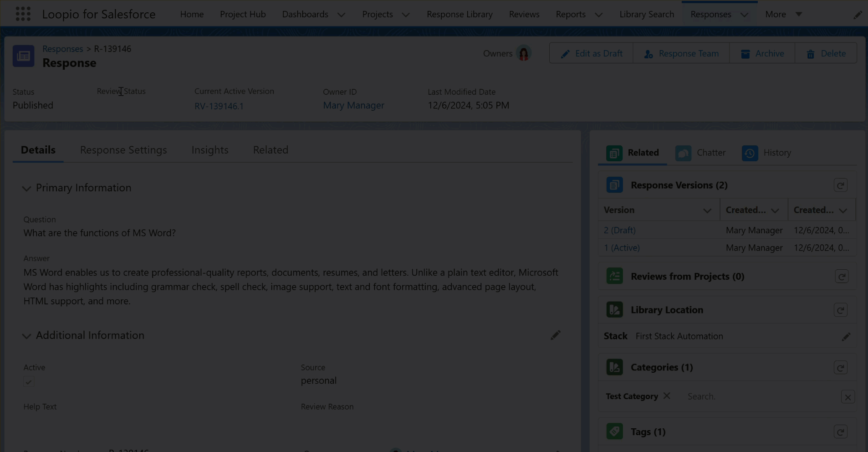The image size is (868, 452).
Task: Click the Categories panel icon
Action: tap(614, 367)
